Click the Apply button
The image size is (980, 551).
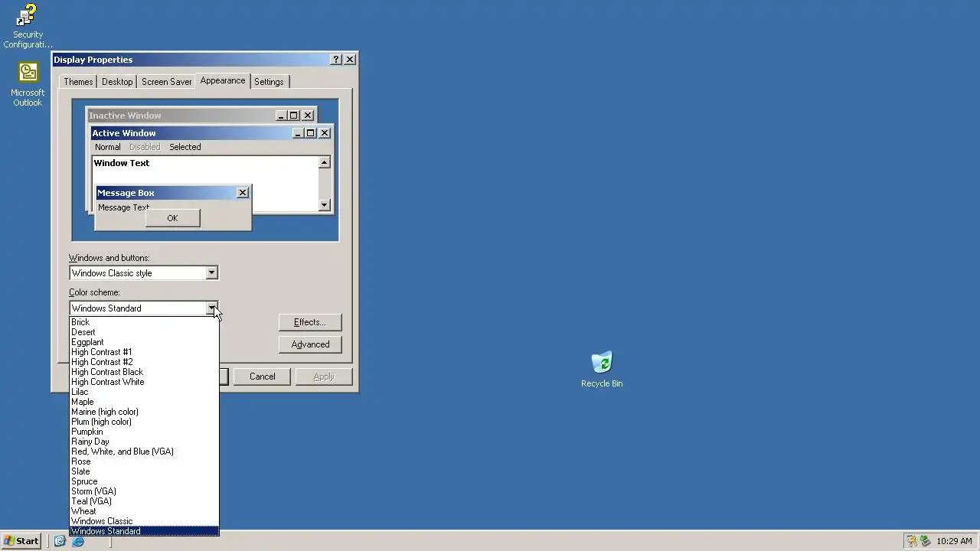click(x=324, y=377)
